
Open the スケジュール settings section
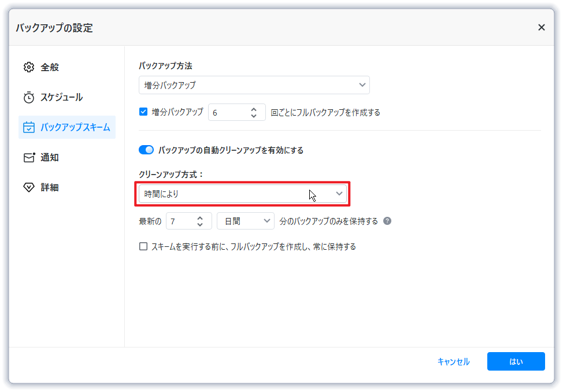67,97
